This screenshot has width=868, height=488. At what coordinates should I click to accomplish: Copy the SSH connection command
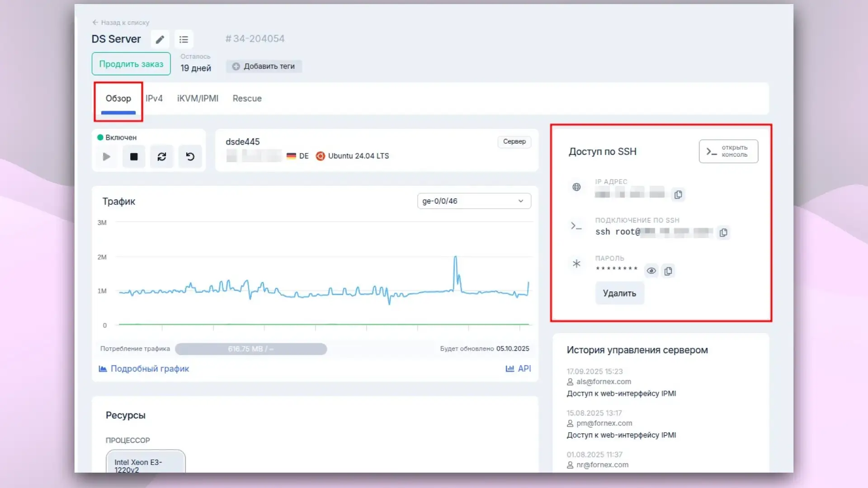[x=723, y=233]
